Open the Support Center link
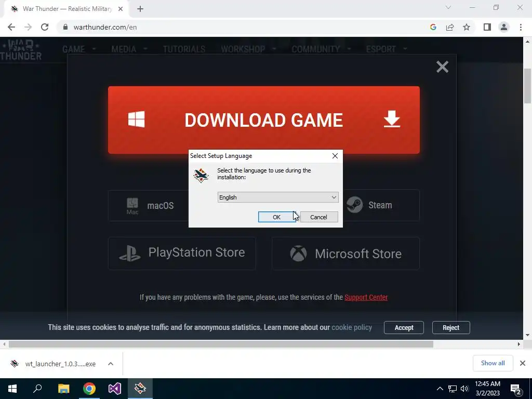Image resolution: width=532 pixels, height=399 pixels. (x=366, y=297)
